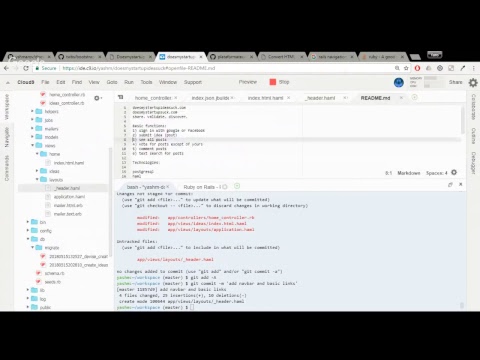Click the user avatar icon

coord(399,82)
